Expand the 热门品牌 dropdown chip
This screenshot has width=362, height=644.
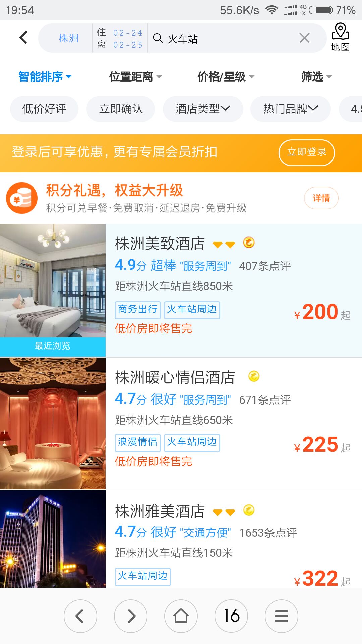pos(291,109)
